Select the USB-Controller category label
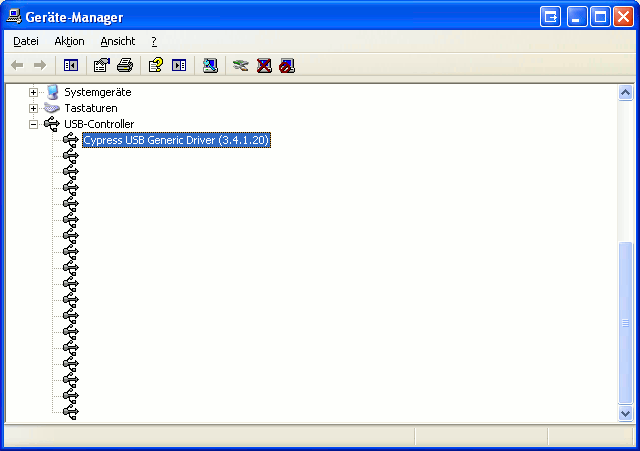 [99, 124]
